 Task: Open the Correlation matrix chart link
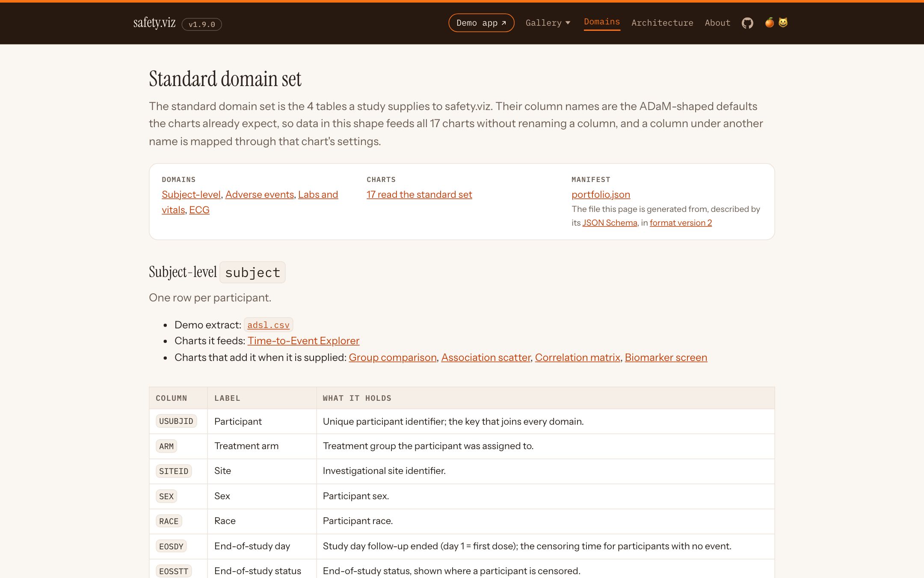(577, 358)
